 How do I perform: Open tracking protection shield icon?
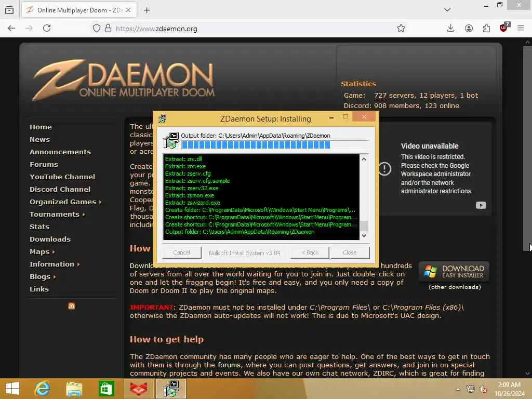(x=96, y=28)
